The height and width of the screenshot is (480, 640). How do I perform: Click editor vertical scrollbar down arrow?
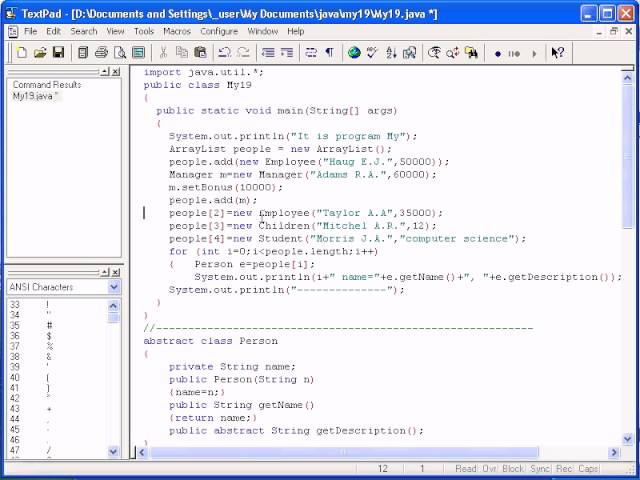coord(627,439)
